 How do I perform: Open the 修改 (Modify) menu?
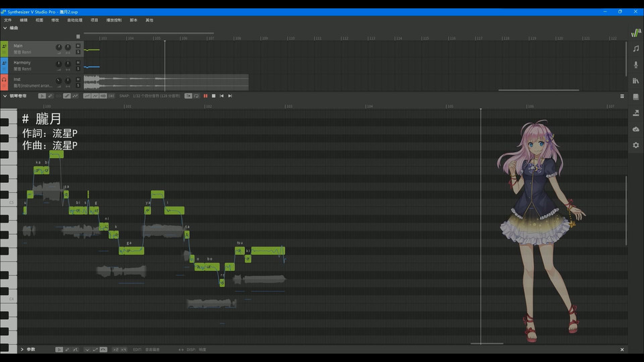(x=54, y=20)
